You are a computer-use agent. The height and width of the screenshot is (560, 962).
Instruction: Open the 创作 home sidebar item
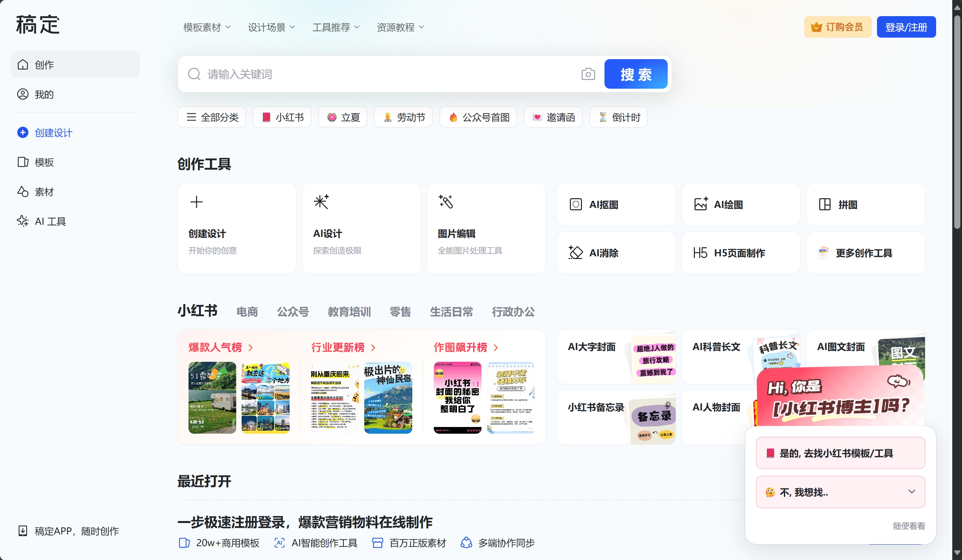click(75, 64)
